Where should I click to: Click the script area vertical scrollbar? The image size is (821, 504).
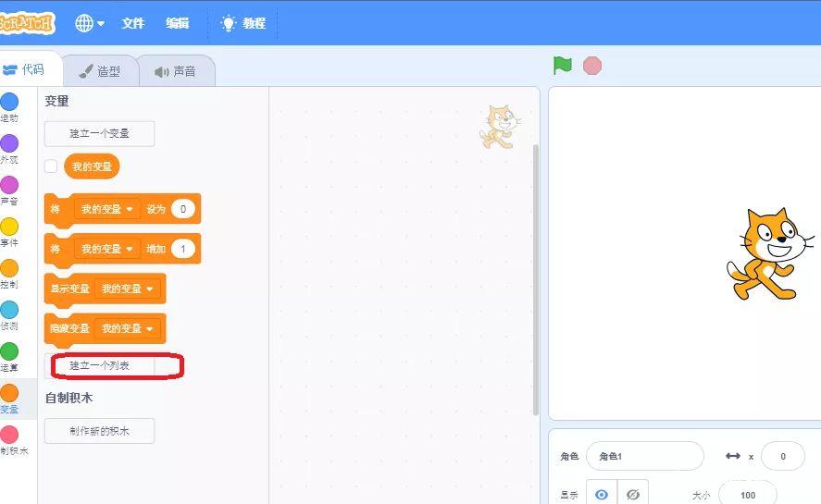(535, 280)
